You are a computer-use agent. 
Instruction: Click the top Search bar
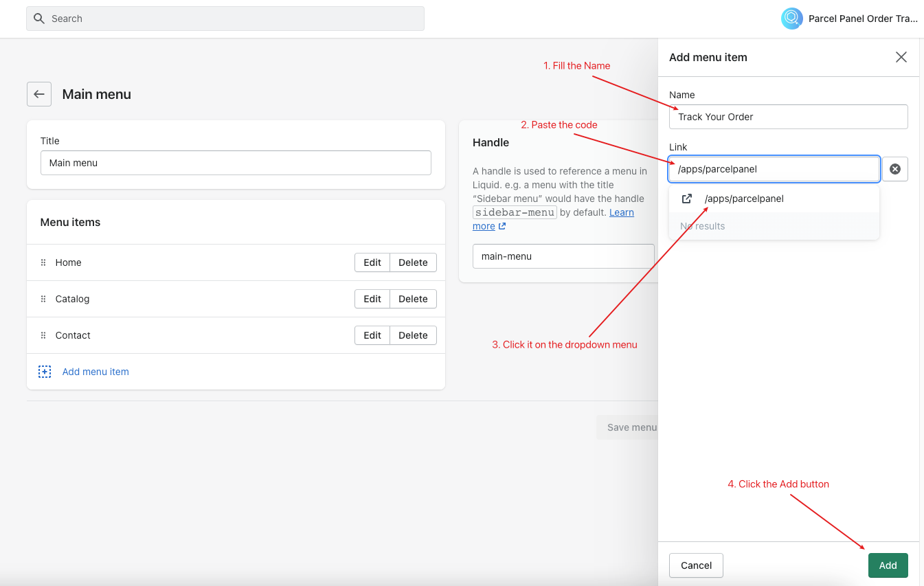point(225,19)
